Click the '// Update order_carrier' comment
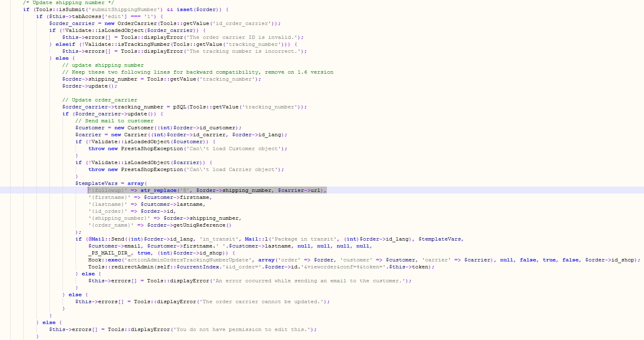Screen dimensions: 644x340 100,100
